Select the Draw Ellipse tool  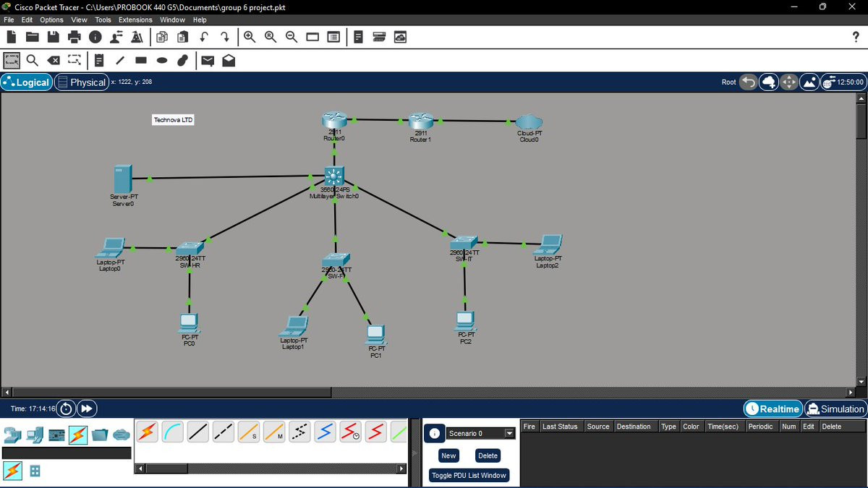[x=163, y=60]
